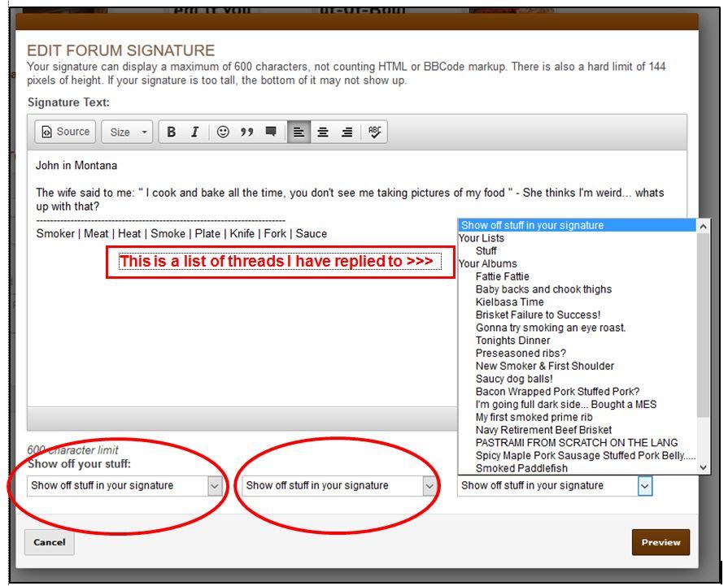This screenshot has width=728, height=586.
Task: Choose Brisket Failure to Success! option
Action: tap(538, 315)
